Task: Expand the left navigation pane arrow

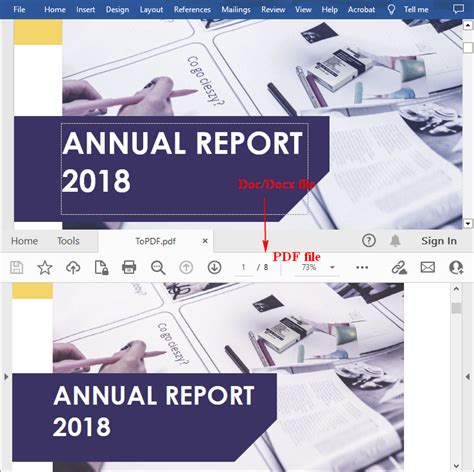Action: [6, 377]
